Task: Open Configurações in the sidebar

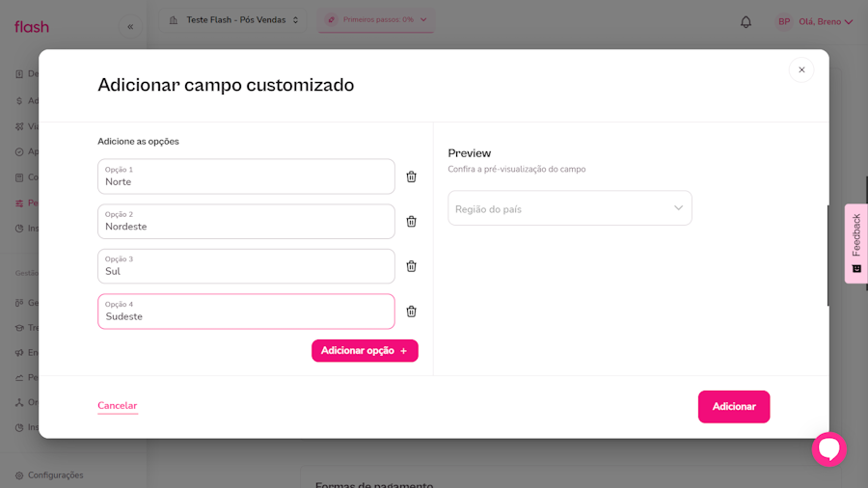Action: [x=50, y=475]
